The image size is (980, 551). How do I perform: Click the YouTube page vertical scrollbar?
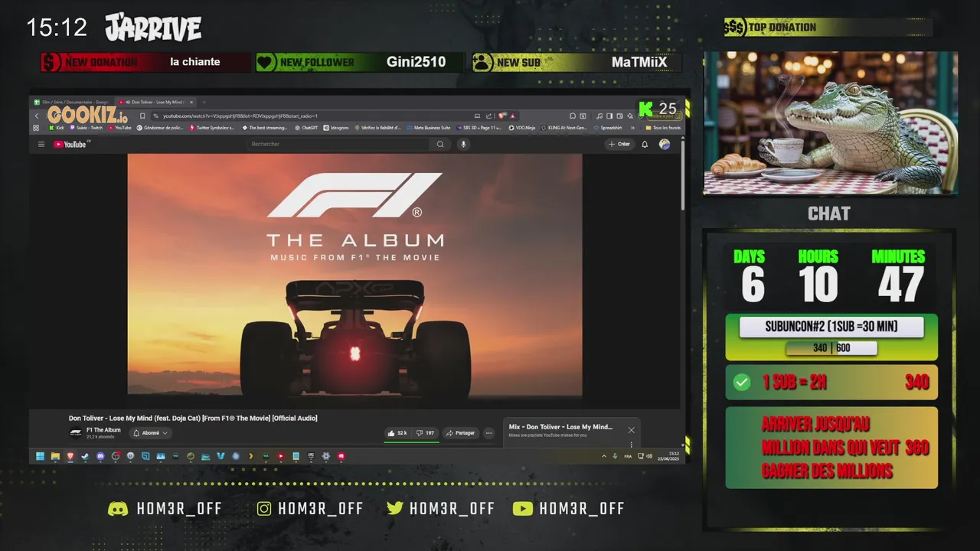click(x=683, y=174)
